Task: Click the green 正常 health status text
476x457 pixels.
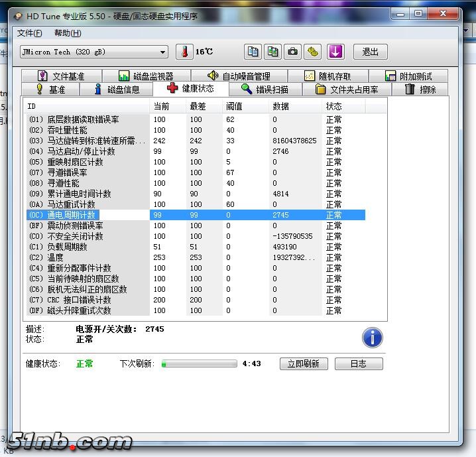Action: (x=84, y=363)
